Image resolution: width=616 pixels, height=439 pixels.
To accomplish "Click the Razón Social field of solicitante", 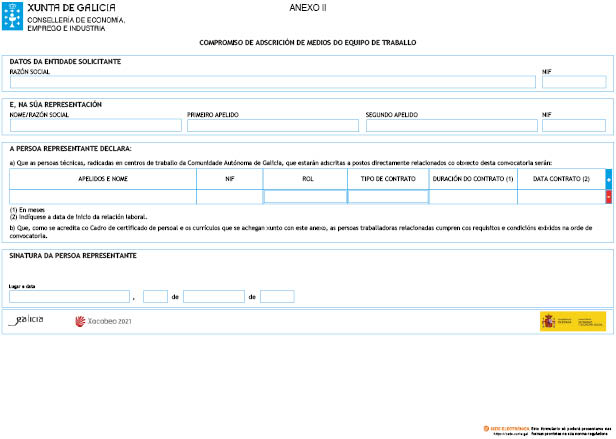I will click(x=272, y=82).
